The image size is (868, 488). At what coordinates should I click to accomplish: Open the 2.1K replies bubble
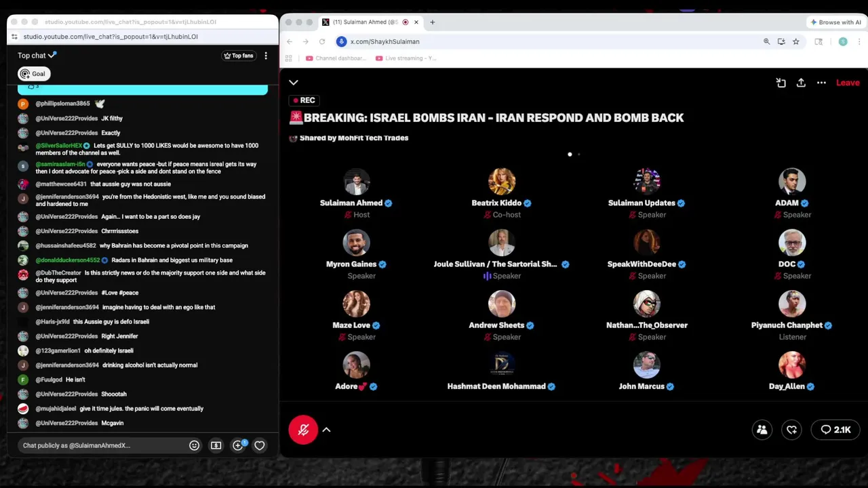(835, 430)
